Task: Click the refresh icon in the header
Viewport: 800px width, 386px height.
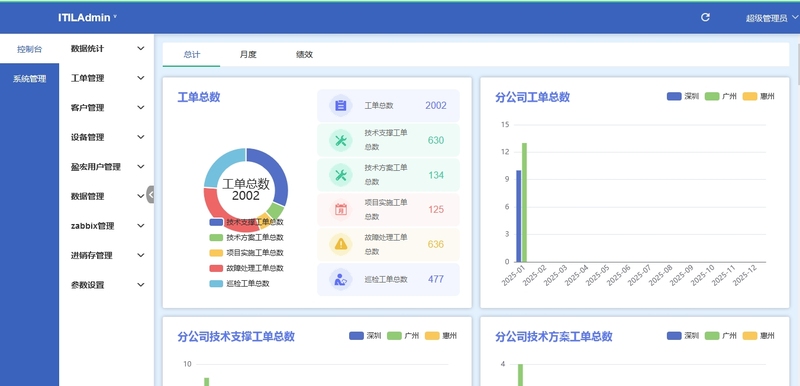Action: pos(705,17)
